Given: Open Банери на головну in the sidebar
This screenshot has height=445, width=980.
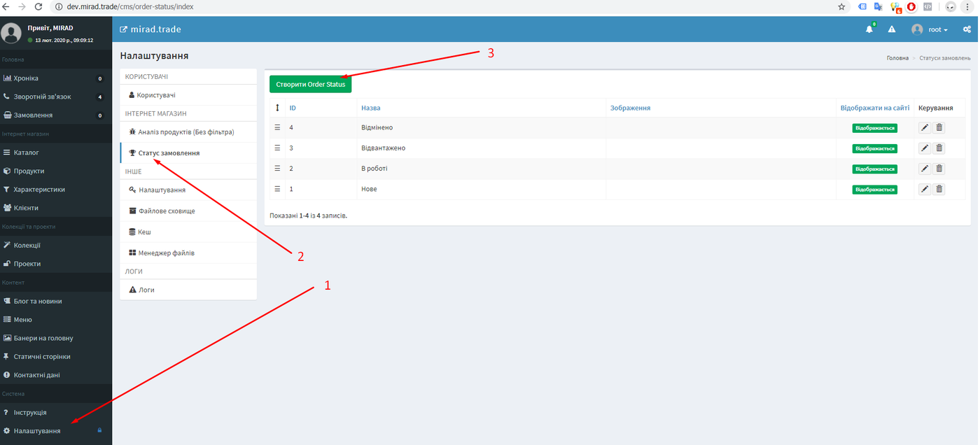Looking at the screenshot, I should coord(56,338).
